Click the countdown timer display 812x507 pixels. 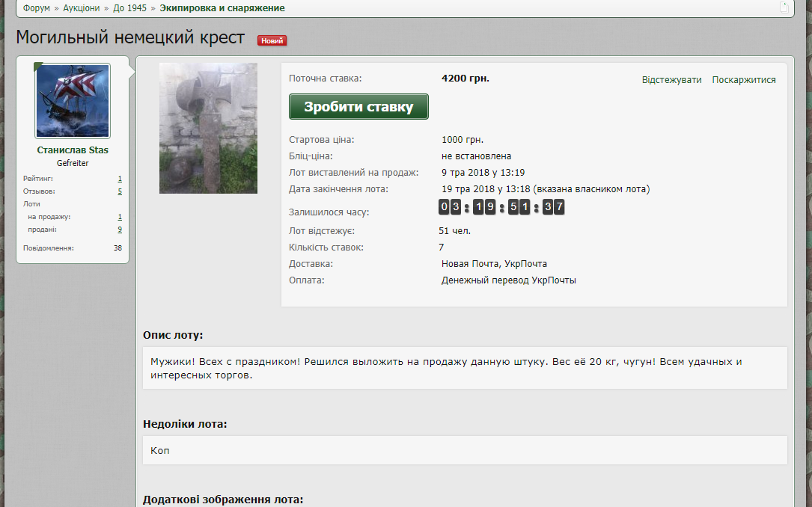(501, 207)
